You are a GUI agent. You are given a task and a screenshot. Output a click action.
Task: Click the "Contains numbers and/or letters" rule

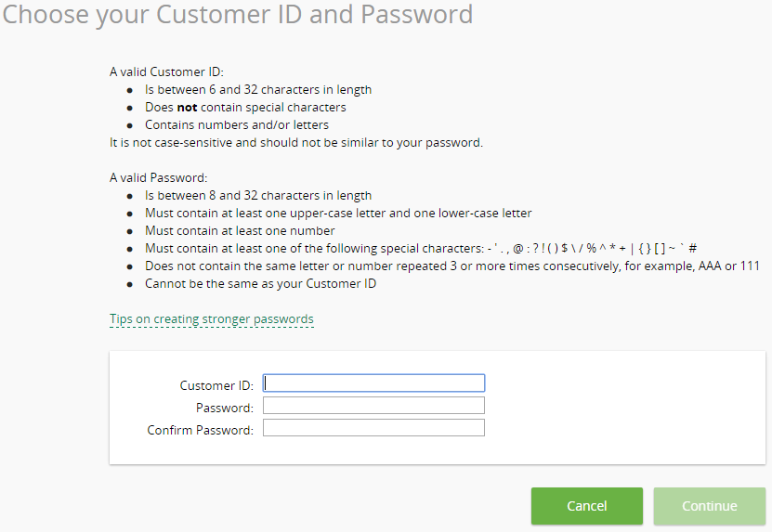click(237, 125)
